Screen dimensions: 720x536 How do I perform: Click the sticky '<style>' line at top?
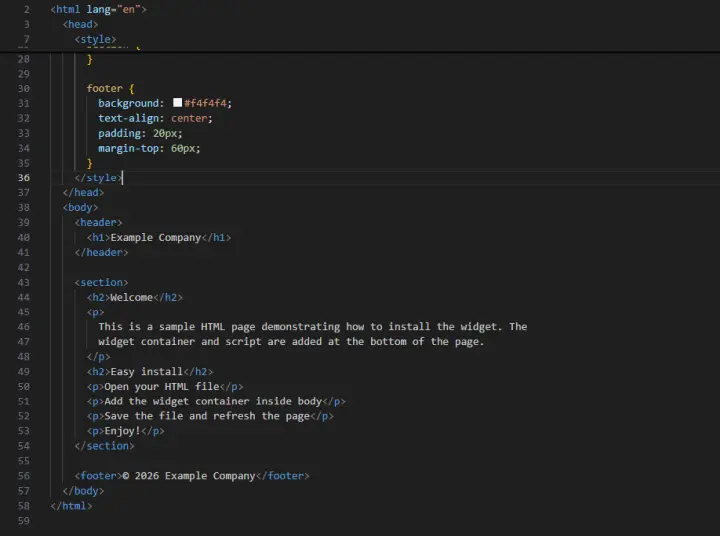pyautogui.click(x=96, y=39)
